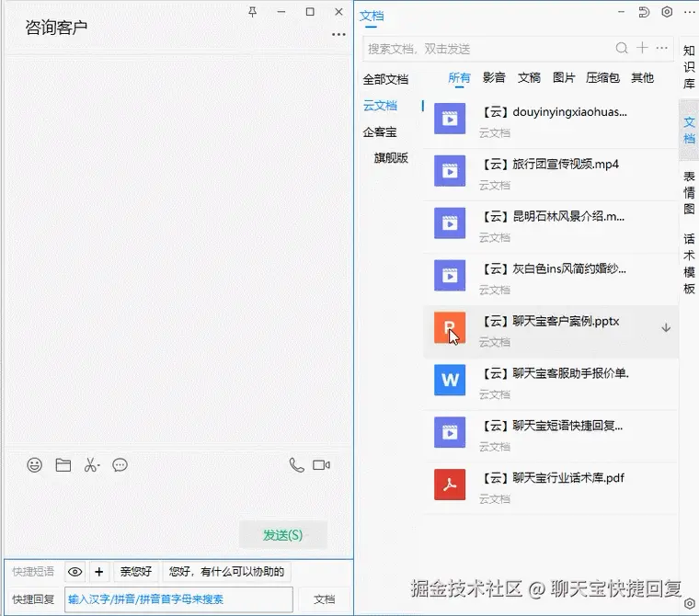Select 企客宝 in the category list
This screenshot has height=616, width=699.
pos(380,132)
